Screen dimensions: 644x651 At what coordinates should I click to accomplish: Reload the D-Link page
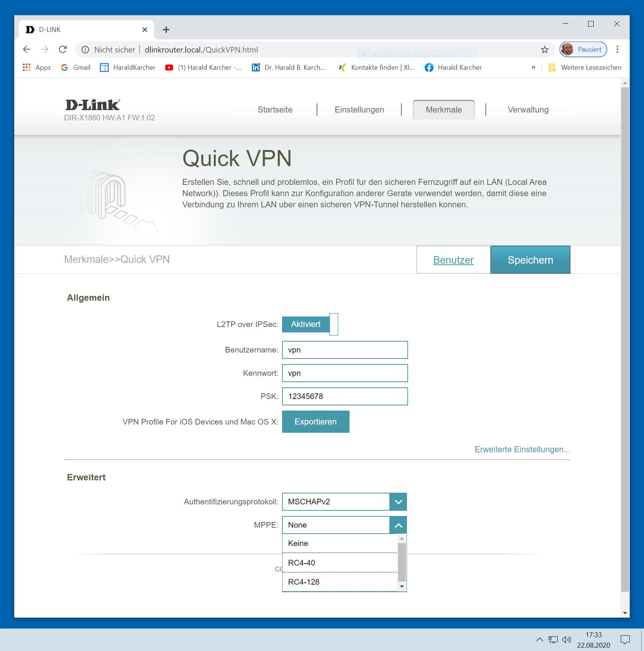click(63, 49)
